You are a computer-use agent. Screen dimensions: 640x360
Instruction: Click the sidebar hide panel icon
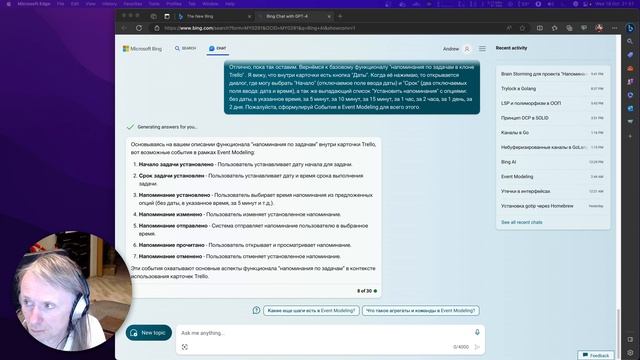[x=630, y=339]
